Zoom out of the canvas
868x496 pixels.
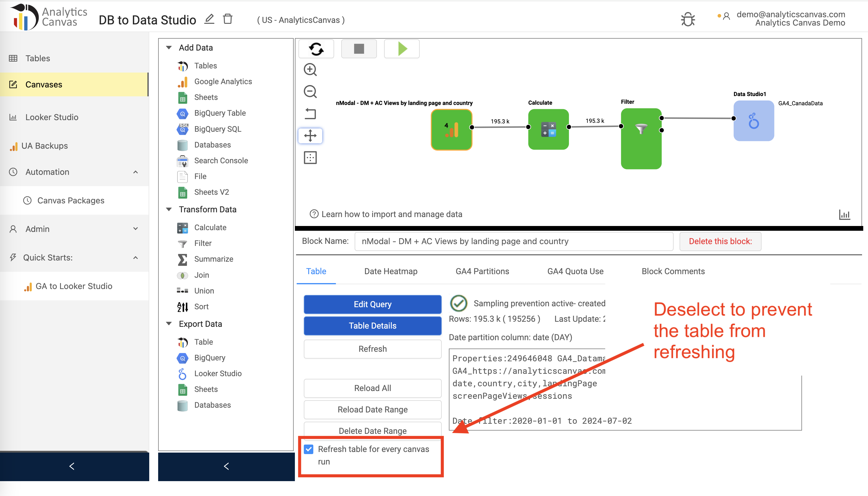point(310,92)
